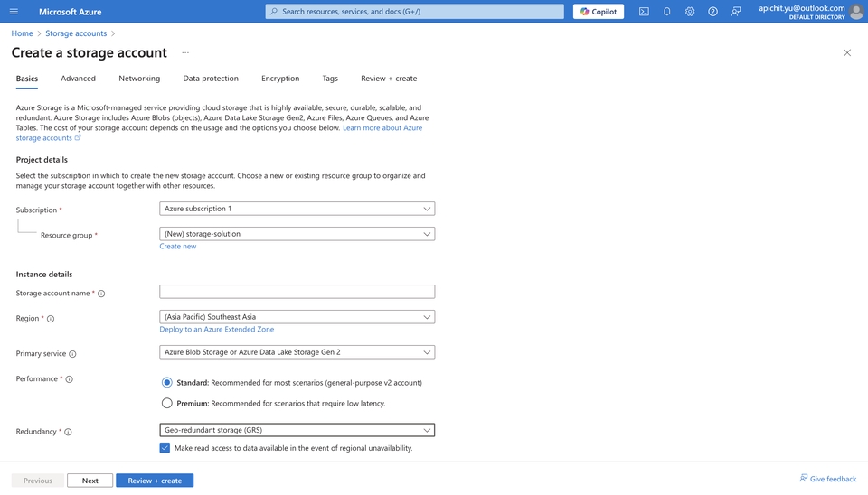The image size is (868, 495).
Task: Show info tooltip for Region
Action: 51,319
